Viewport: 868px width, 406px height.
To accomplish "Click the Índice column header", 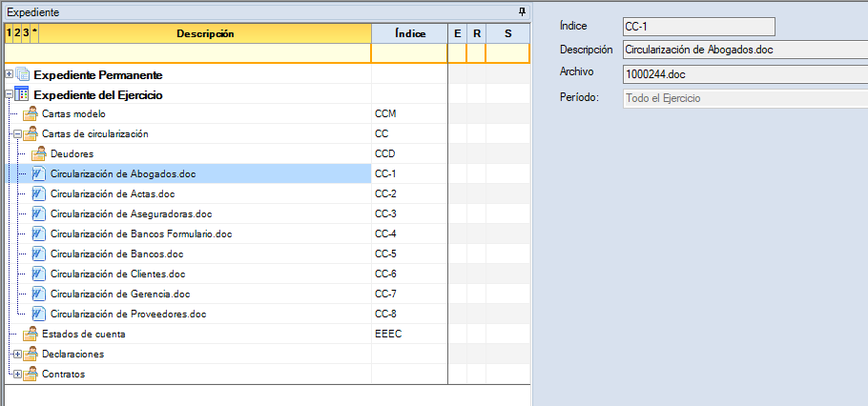I will pos(409,33).
